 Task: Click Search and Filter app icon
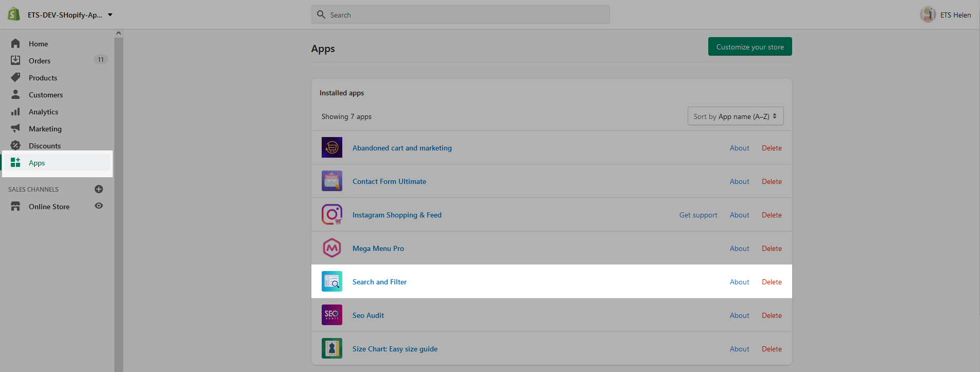332,281
